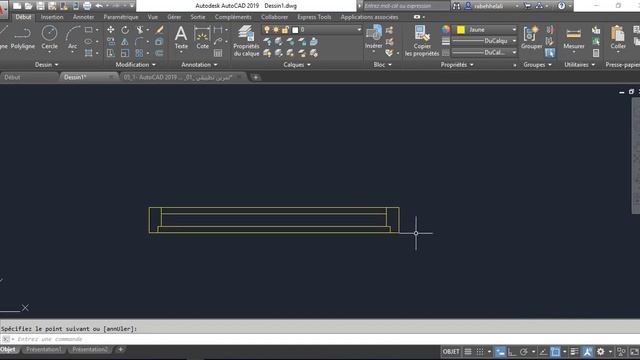Click the Move (Déplacer) tool icon

coord(111,30)
